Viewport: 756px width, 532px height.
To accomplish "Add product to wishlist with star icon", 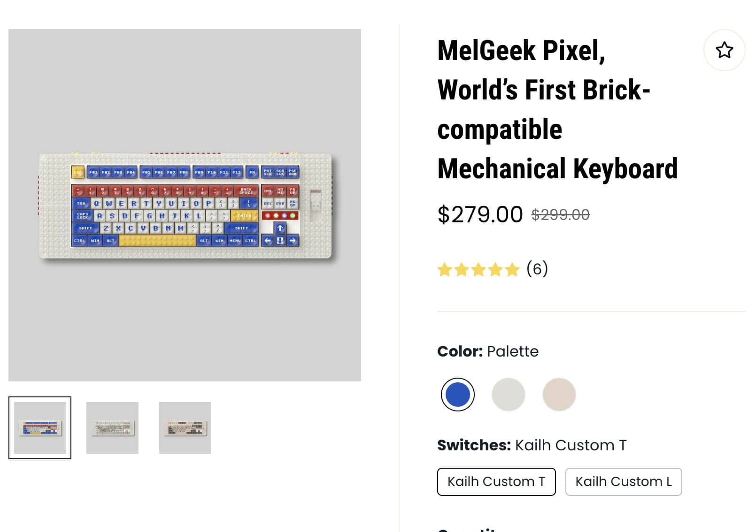I will [x=724, y=50].
